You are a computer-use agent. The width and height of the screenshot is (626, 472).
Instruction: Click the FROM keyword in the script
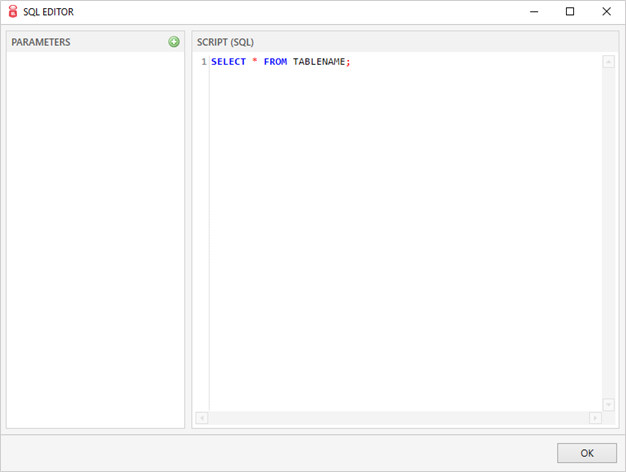click(275, 62)
